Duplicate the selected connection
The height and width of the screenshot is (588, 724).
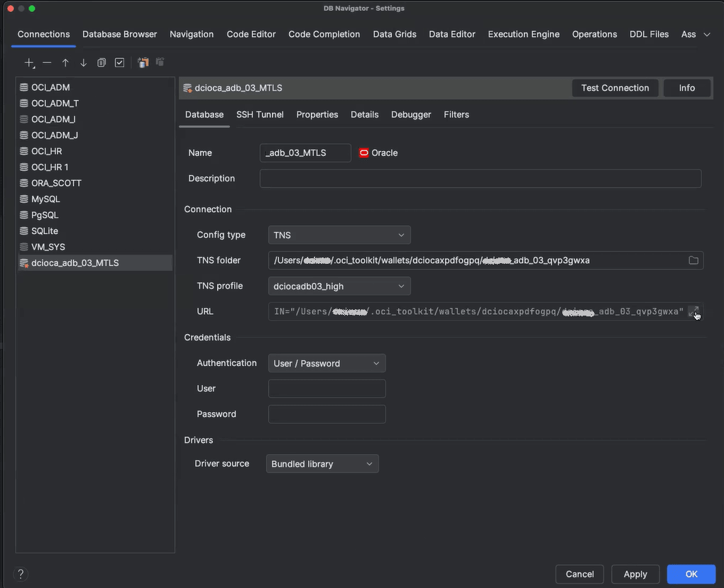[101, 62]
